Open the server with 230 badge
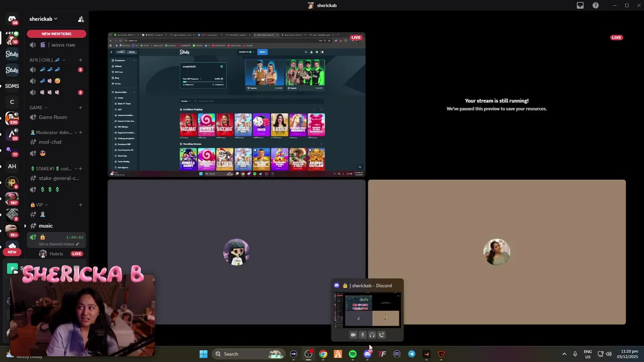Screen dimensions: 644x362 [12, 118]
